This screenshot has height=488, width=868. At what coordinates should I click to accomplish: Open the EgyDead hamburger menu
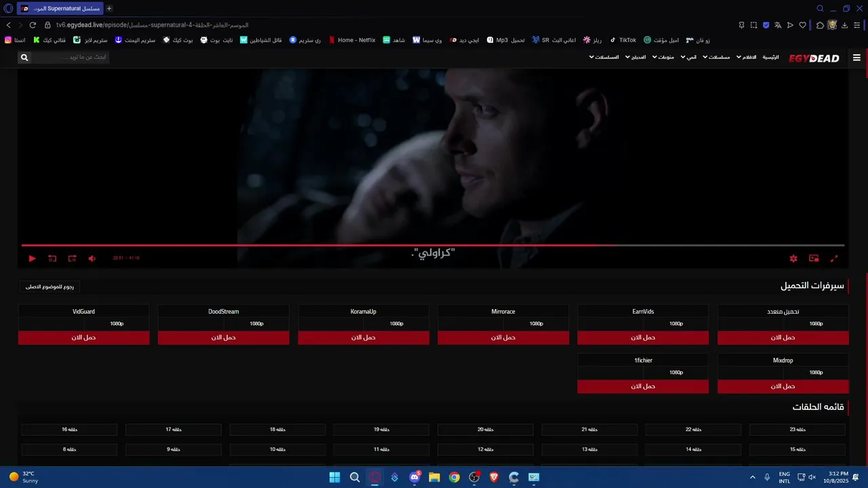click(856, 58)
